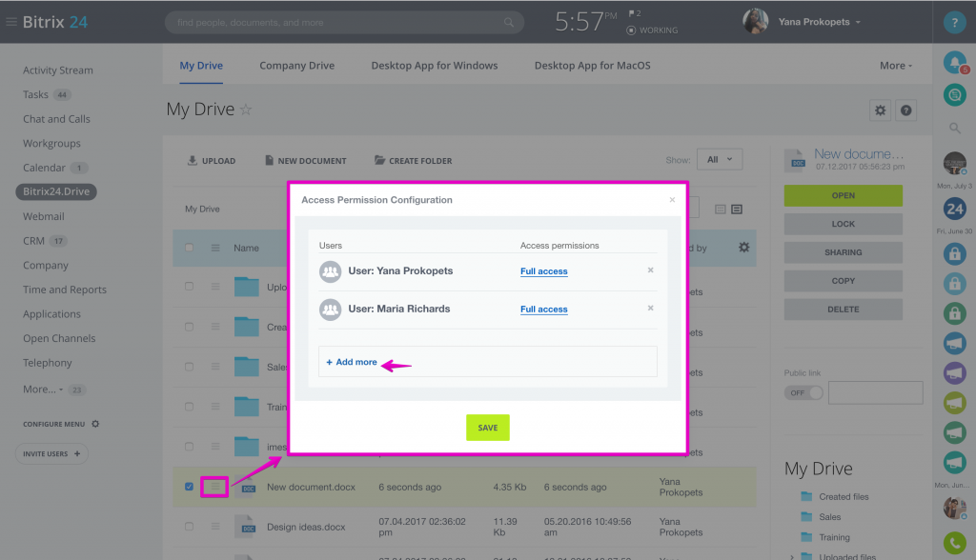Screen dimensions: 976x560
Task: Open Created files folder in My Drive tree
Action: tap(844, 496)
